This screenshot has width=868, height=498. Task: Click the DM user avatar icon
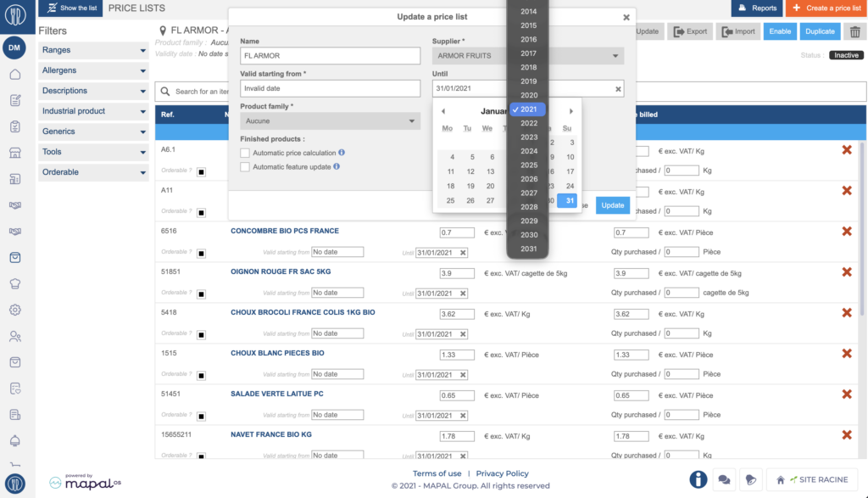[x=14, y=48]
